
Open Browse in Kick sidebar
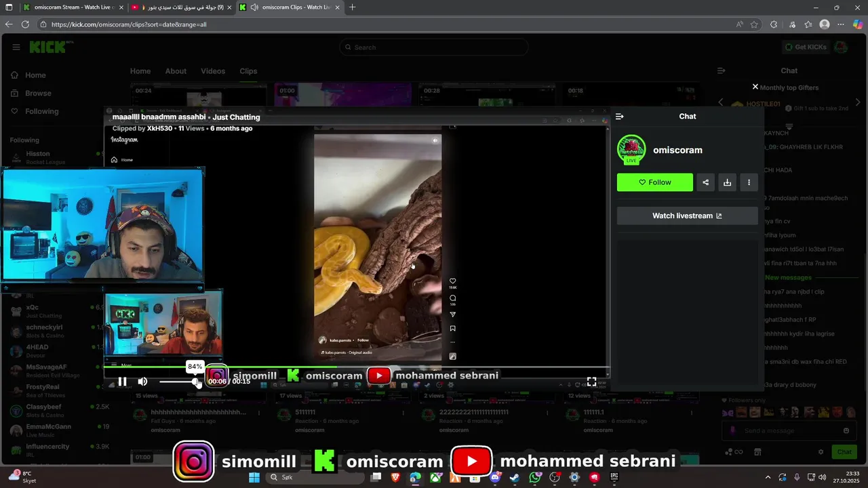pos(38,93)
